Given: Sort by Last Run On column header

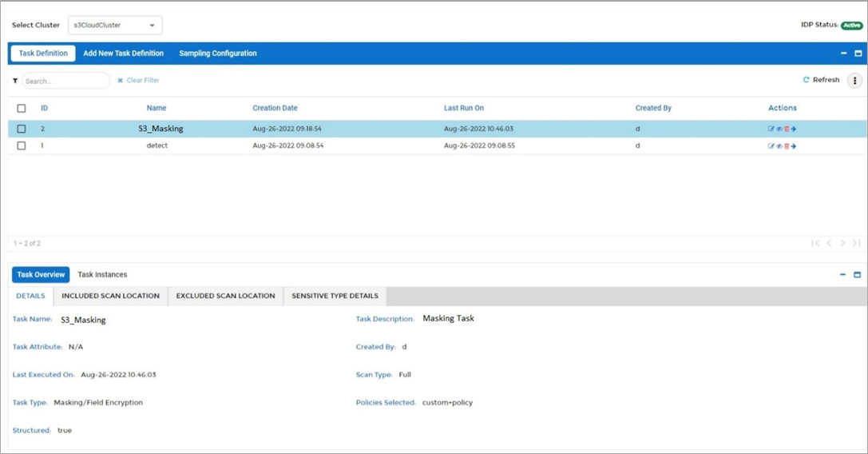Looking at the screenshot, I should (x=464, y=108).
